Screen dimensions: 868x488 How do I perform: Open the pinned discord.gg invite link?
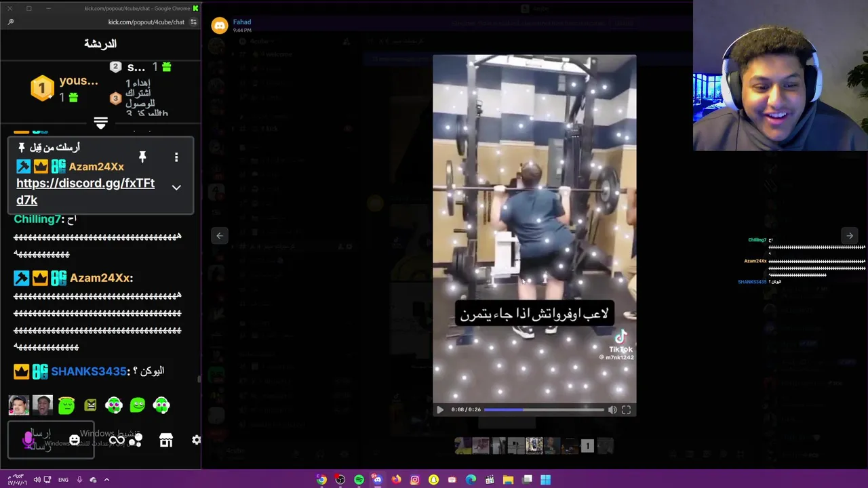click(85, 191)
